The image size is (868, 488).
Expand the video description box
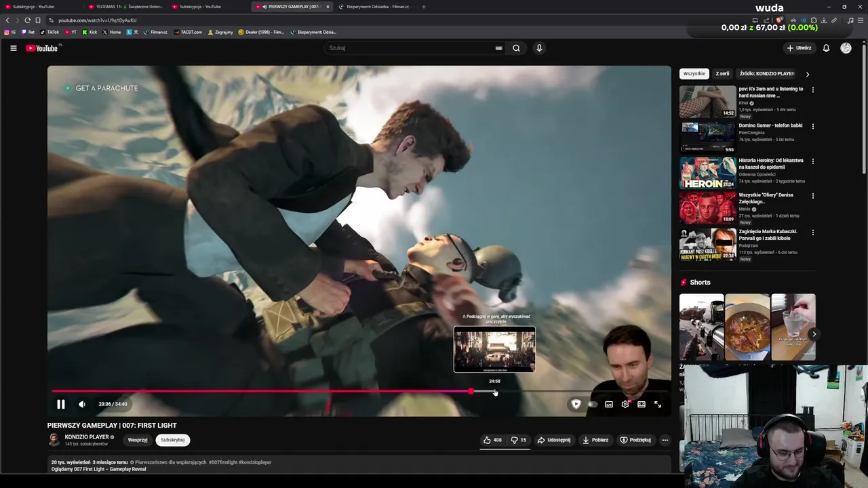tap(359, 465)
